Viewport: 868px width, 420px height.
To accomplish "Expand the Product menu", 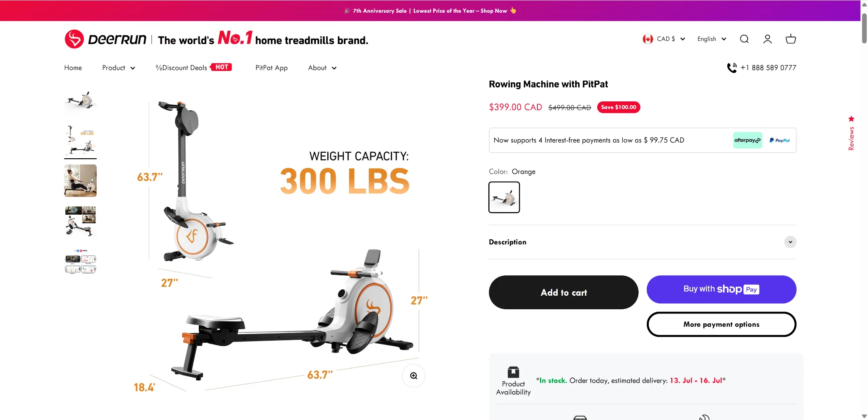I will tap(119, 68).
